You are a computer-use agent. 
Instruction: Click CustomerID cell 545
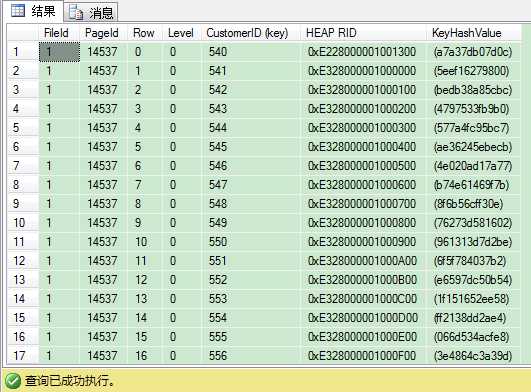tap(251, 147)
